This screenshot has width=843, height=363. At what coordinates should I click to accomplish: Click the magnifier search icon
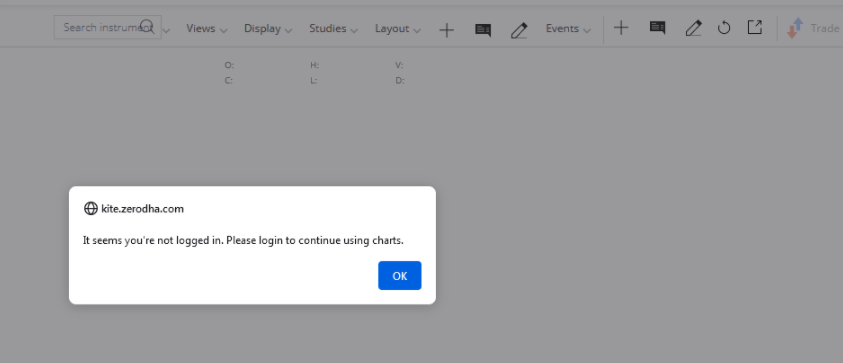point(147,26)
